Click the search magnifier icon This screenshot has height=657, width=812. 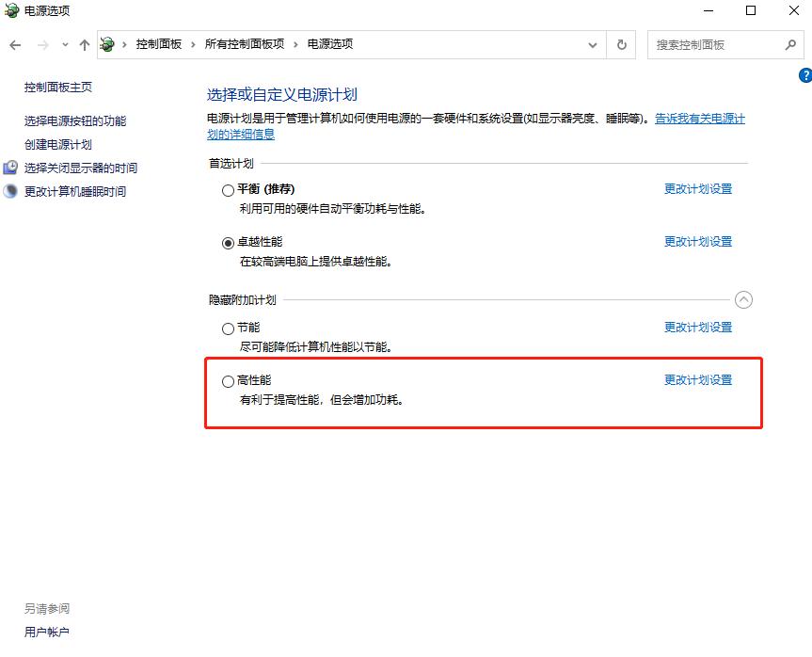coord(791,44)
